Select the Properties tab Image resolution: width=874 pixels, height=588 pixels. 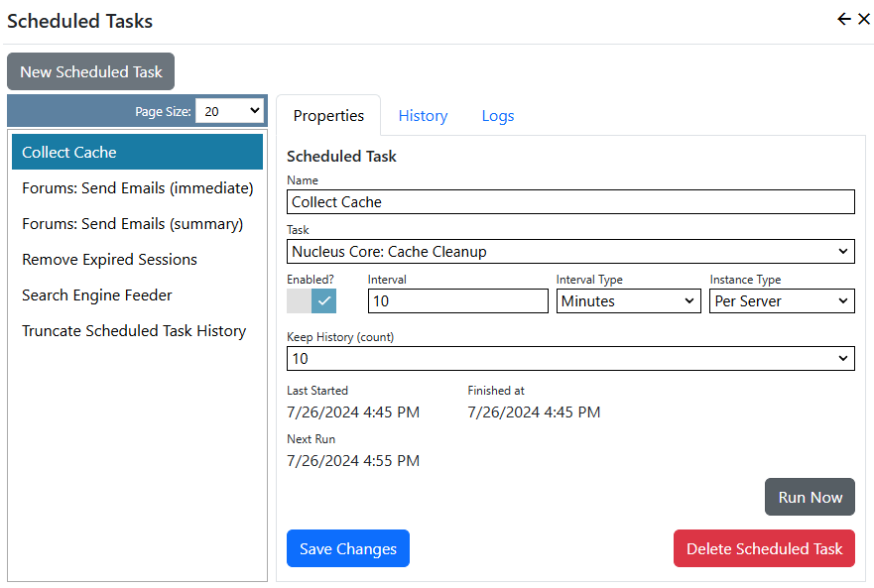click(328, 115)
